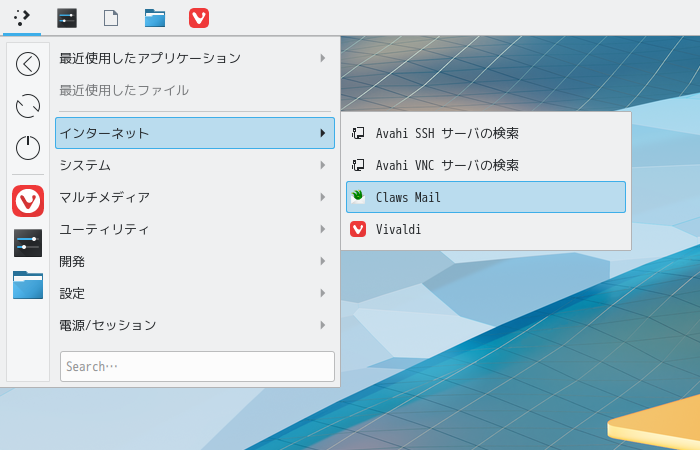Expand arrow next to ユーティリティ
Viewport: 700px width, 450px height.
[323, 229]
